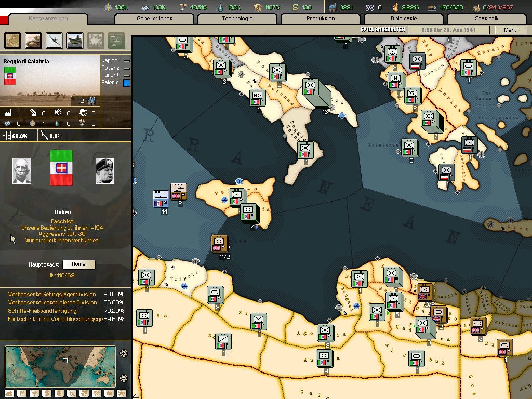Click the date display 23. Juni 1941
The image size is (532, 399).
[448, 30]
